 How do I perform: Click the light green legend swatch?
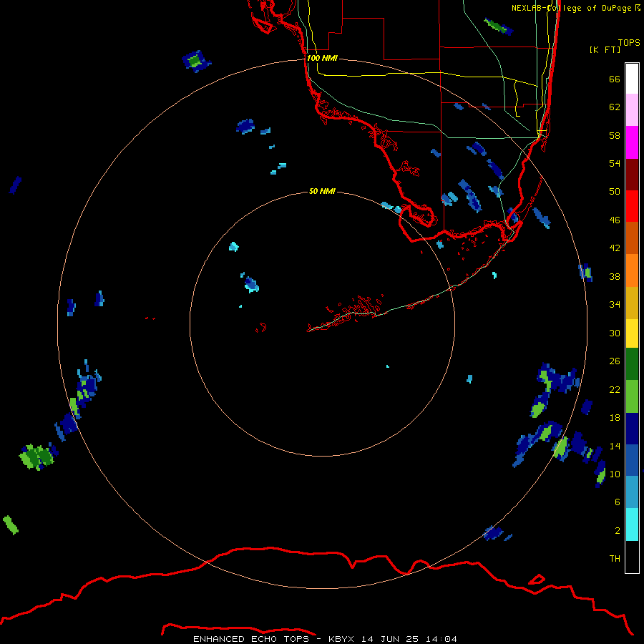pyautogui.click(x=632, y=396)
